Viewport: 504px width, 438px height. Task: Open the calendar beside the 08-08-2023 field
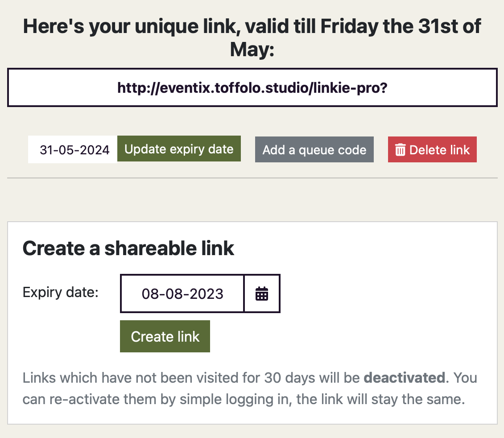[x=262, y=293]
